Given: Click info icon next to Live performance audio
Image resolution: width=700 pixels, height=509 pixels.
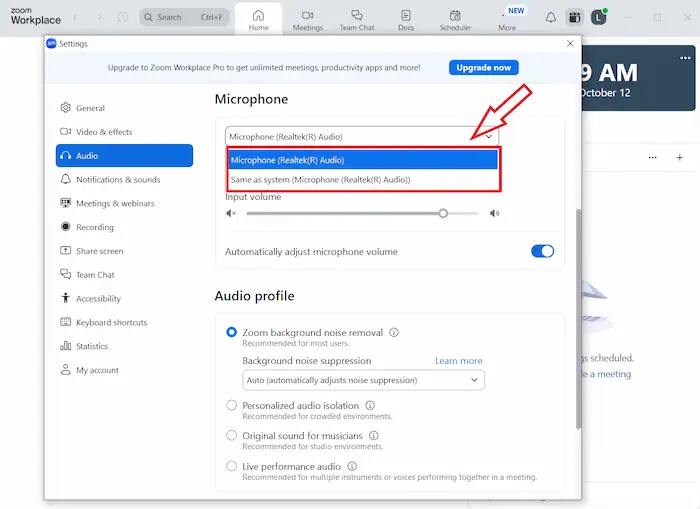Looking at the screenshot, I should [352, 466].
